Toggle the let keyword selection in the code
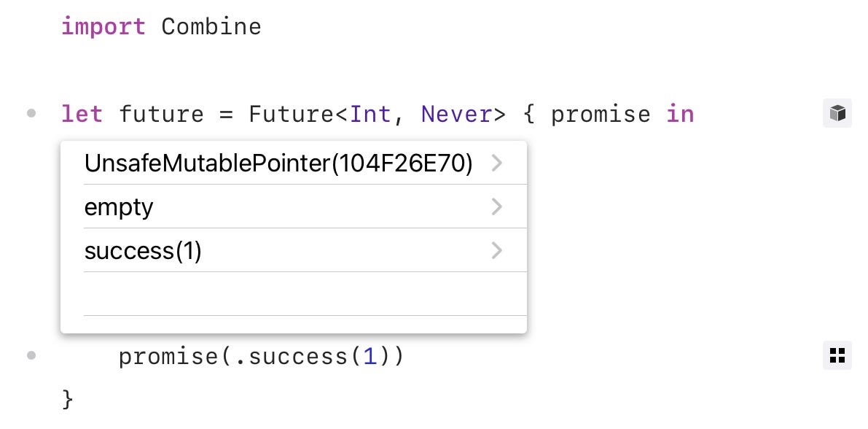The height and width of the screenshot is (429, 868). click(82, 114)
